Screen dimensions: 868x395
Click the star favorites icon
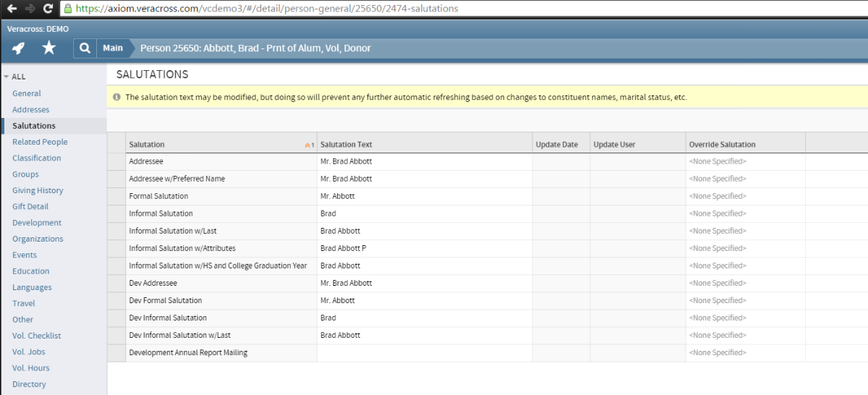[x=48, y=48]
